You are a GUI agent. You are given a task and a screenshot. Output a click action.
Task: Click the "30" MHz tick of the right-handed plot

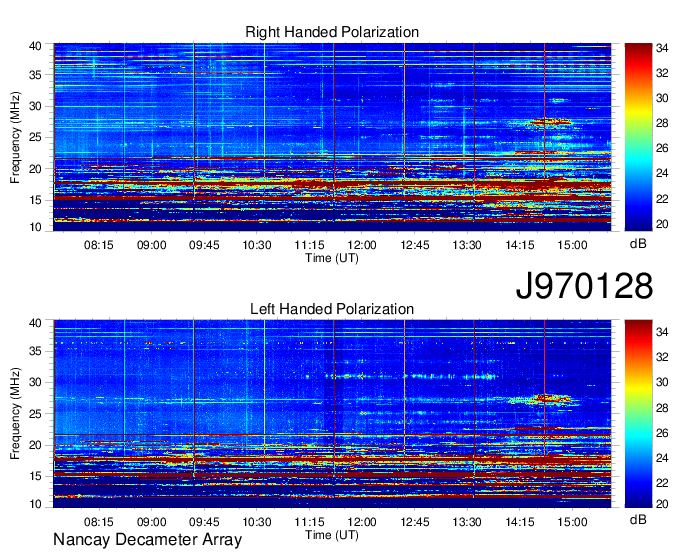point(35,106)
